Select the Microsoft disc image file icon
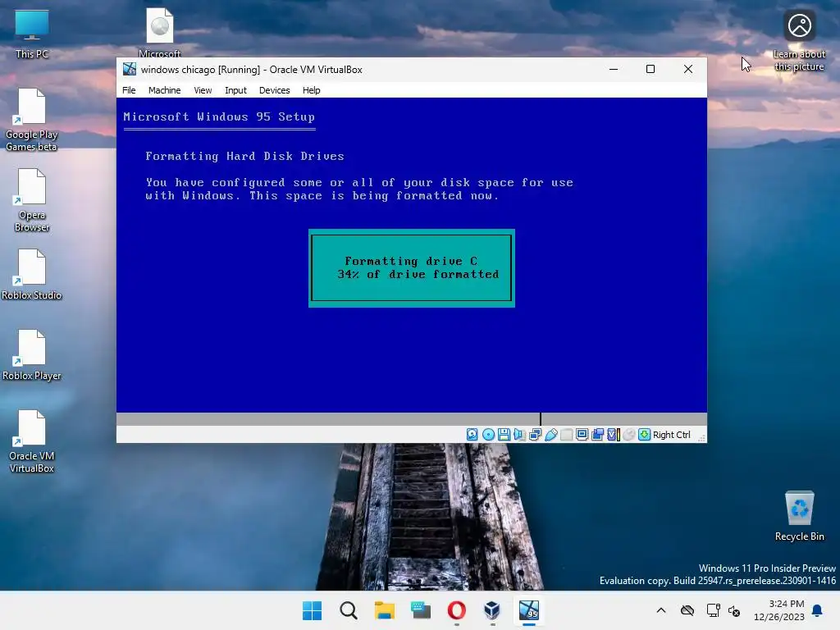 [x=160, y=32]
